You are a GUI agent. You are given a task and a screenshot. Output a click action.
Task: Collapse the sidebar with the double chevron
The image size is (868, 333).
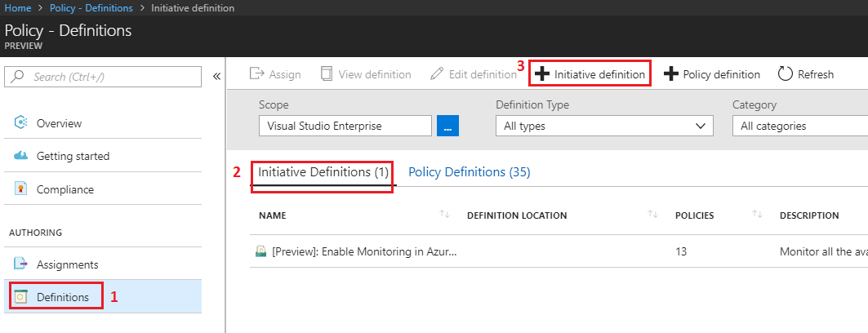tap(216, 77)
